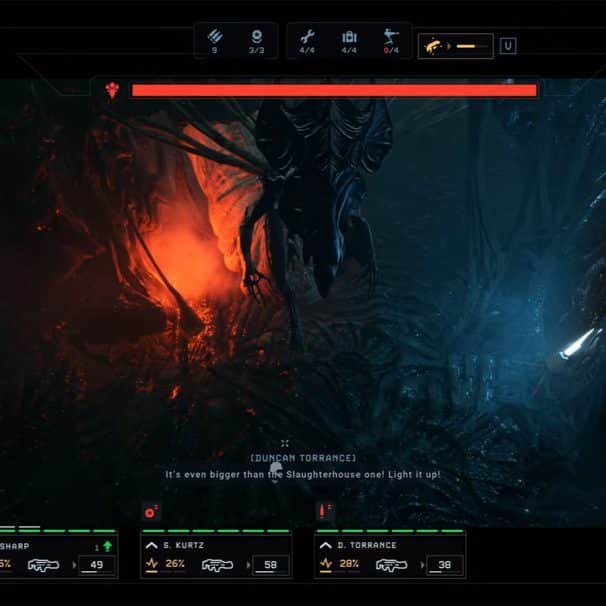Click the red circular status icon above S. Kurtz
Screen dimensions: 606x606
pyautogui.click(x=151, y=512)
